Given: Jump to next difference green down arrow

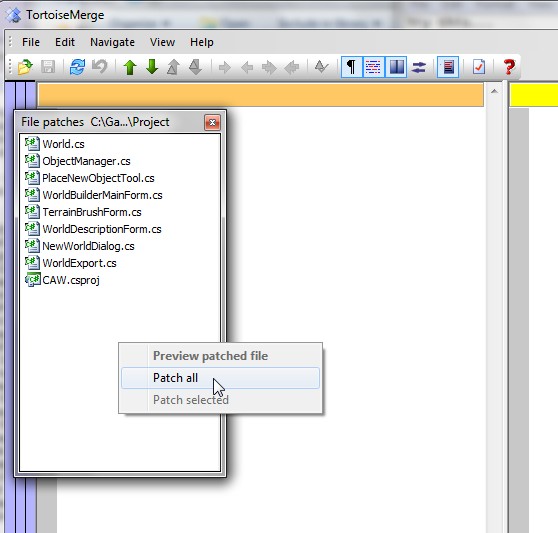Looking at the screenshot, I should point(152,67).
